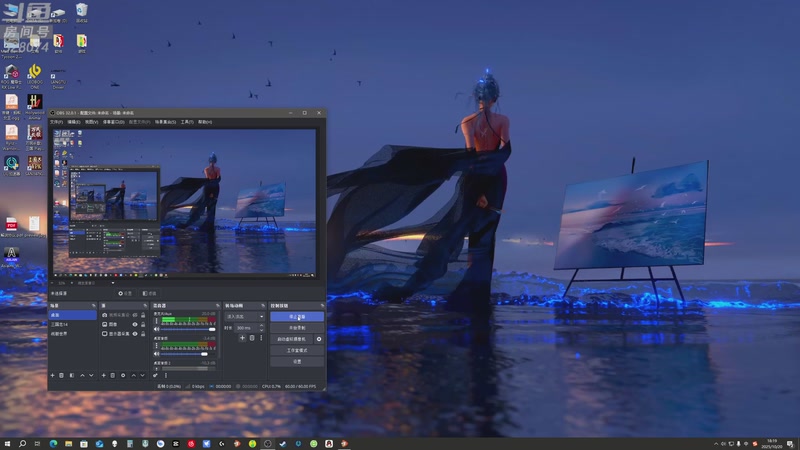Open LEOBOG ONE desktop shortcut
The height and width of the screenshot is (450, 800).
[35, 77]
